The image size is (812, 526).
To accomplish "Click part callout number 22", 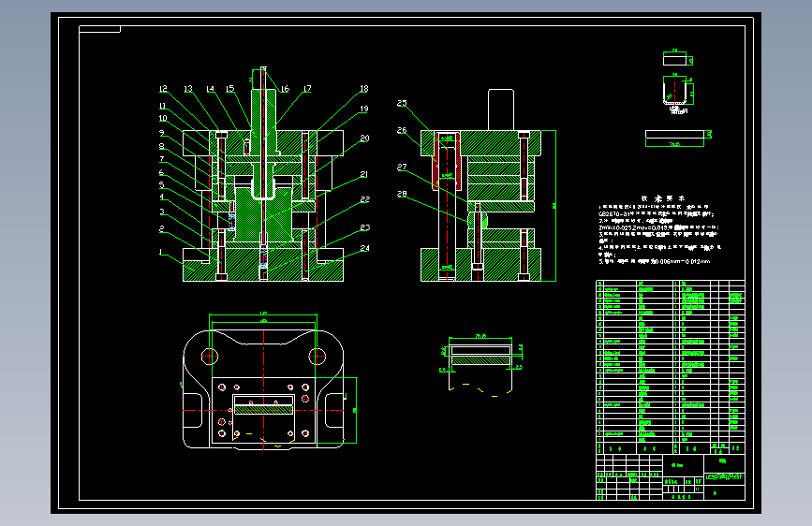I will coord(365,199).
